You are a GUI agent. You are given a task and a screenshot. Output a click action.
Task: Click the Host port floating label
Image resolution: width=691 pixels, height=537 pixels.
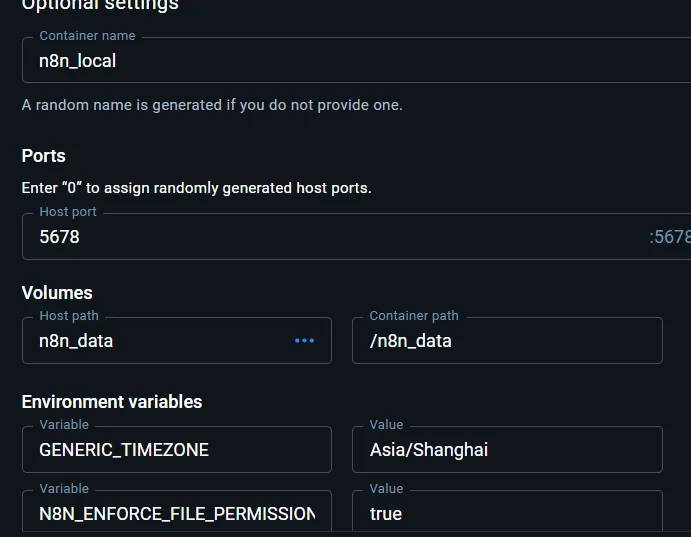tap(68, 212)
